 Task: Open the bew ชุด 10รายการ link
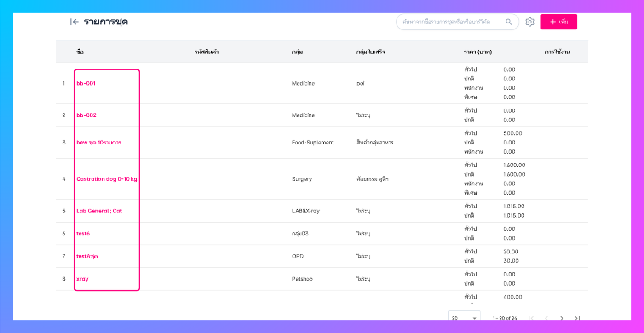pyautogui.click(x=99, y=143)
